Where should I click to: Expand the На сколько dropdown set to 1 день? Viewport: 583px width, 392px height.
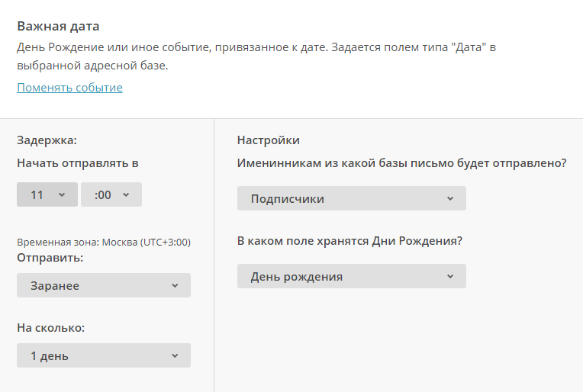(104, 355)
